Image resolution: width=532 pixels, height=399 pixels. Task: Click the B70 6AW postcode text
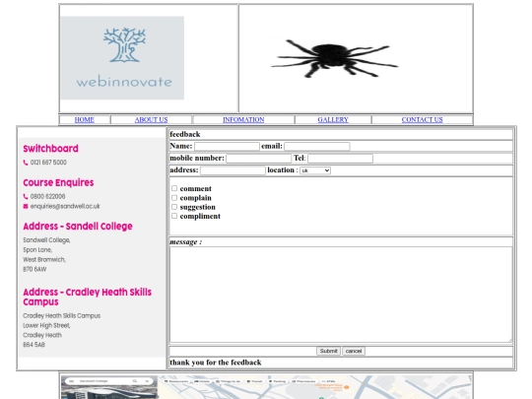pyautogui.click(x=34, y=269)
